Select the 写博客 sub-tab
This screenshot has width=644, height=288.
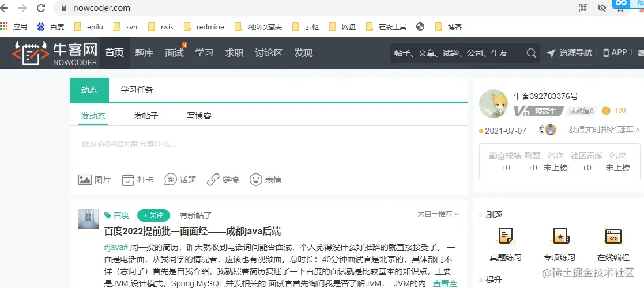tap(199, 116)
